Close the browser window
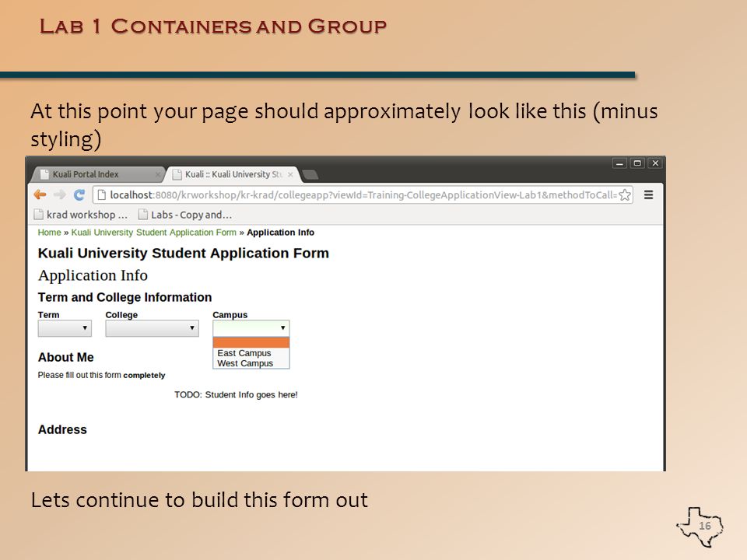The height and width of the screenshot is (560, 747). coord(655,163)
